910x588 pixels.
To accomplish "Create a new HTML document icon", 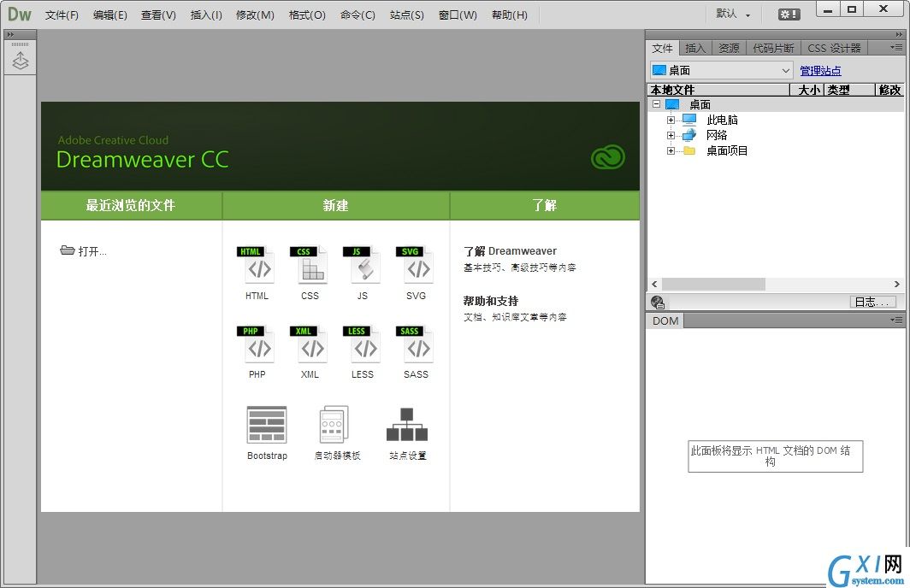I will (256, 265).
